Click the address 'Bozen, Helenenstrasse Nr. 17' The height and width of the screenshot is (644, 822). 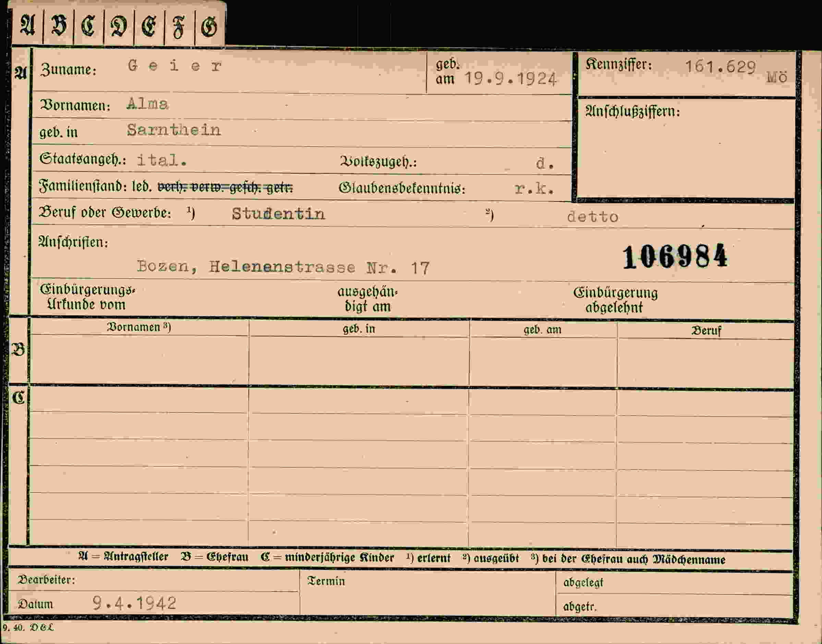(x=283, y=267)
